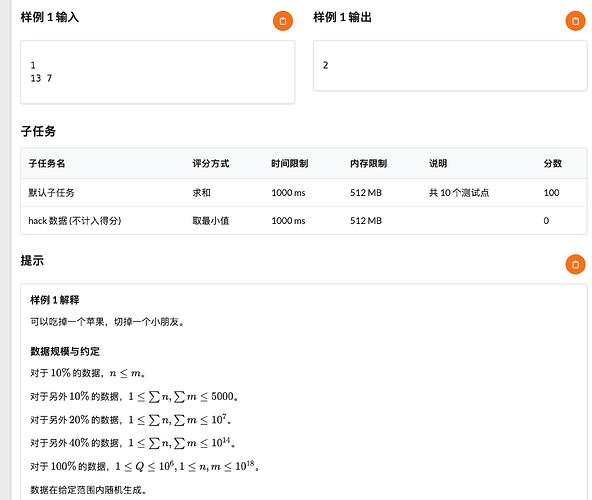Screen dimensions: 592x500
Task: Click the 可以吃掉一个苹果 explanation line
Action: tap(107, 322)
